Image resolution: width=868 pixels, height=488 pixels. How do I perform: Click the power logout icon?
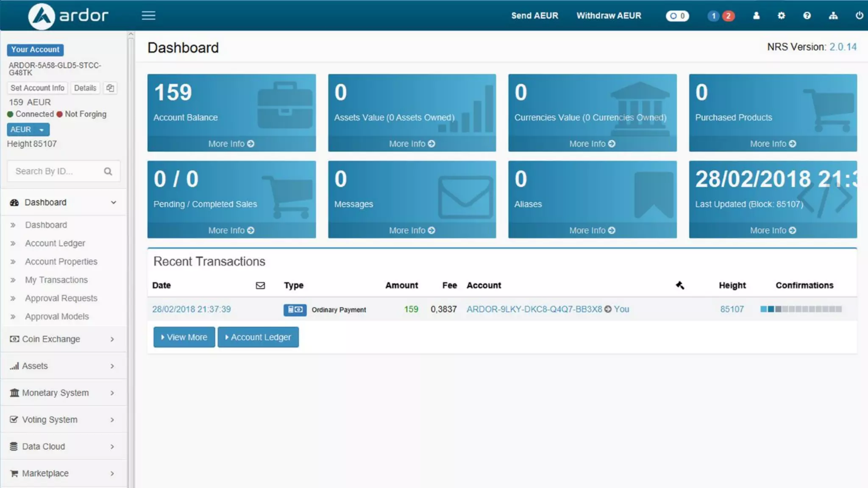[x=859, y=16]
